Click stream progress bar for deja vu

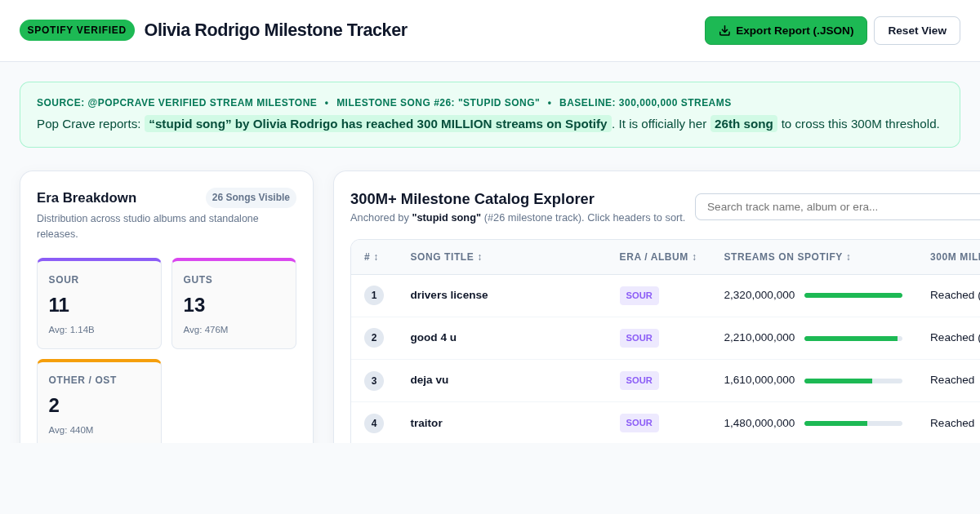853,380
